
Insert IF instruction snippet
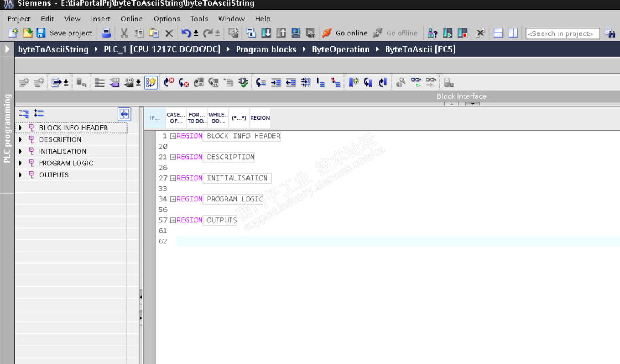click(155, 118)
